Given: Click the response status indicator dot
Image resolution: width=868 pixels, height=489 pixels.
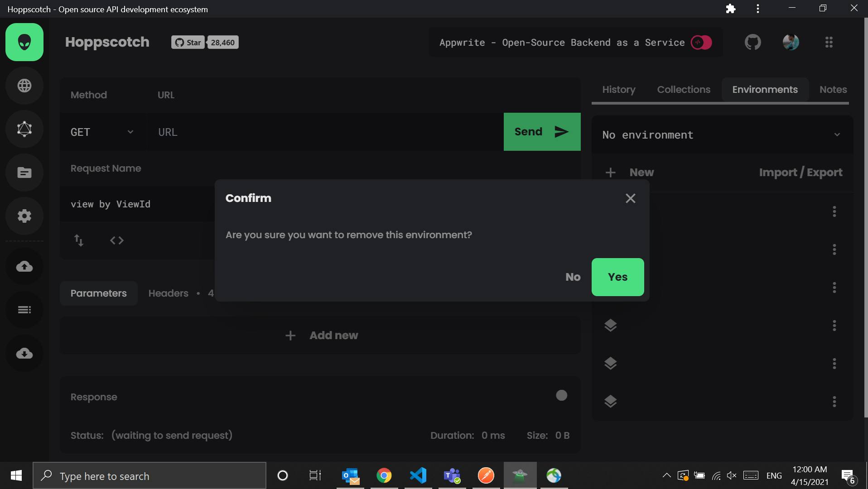Looking at the screenshot, I should (561, 396).
